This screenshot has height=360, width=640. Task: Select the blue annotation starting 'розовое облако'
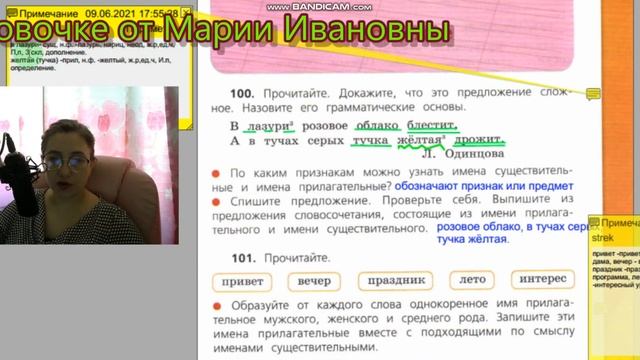(512, 227)
